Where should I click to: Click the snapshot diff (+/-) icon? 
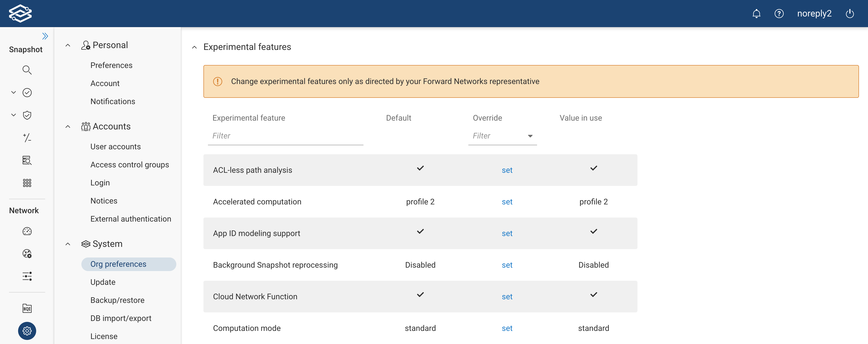point(27,138)
